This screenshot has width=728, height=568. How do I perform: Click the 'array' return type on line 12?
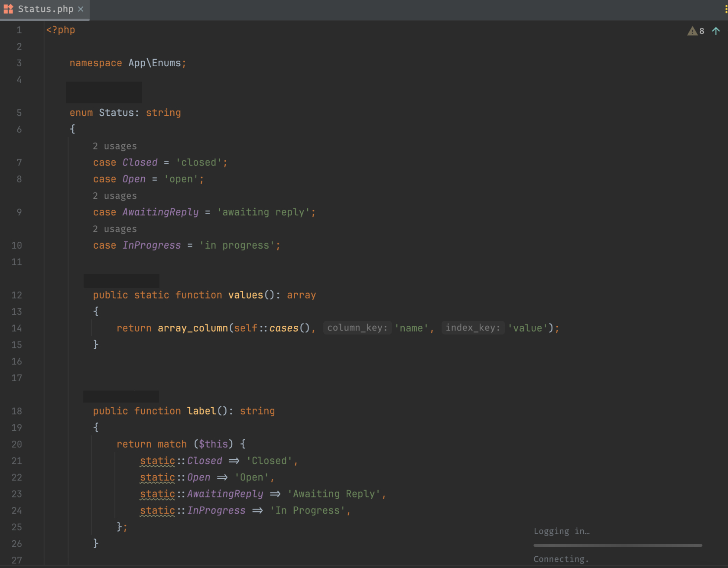coord(302,295)
